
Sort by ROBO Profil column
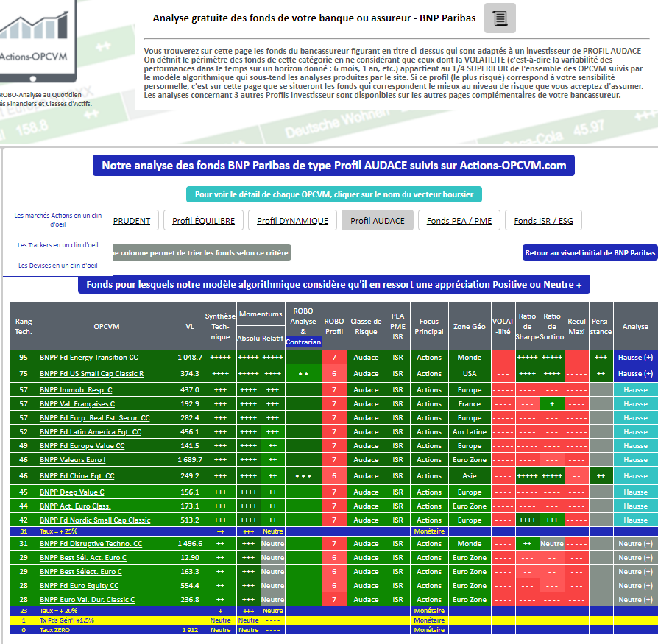(x=334, y=326)
